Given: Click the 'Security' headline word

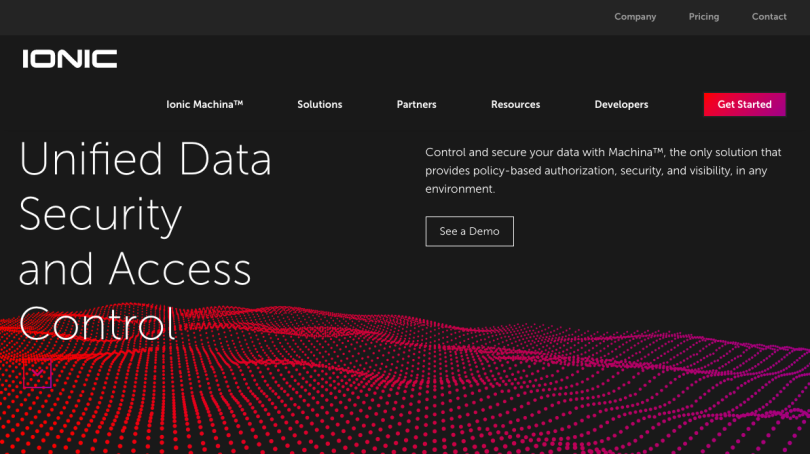Looking at the screenshot, I should pos(100,214).
